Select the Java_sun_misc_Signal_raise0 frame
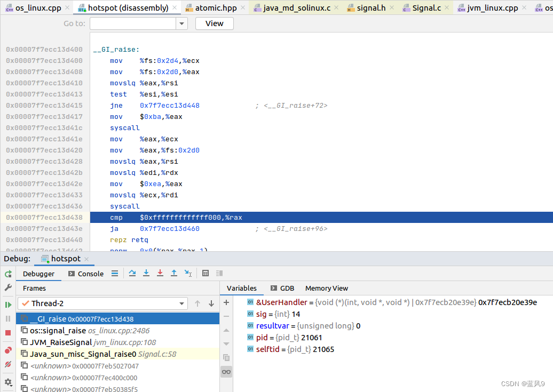The image size is (553, 392). coord(117,354)
